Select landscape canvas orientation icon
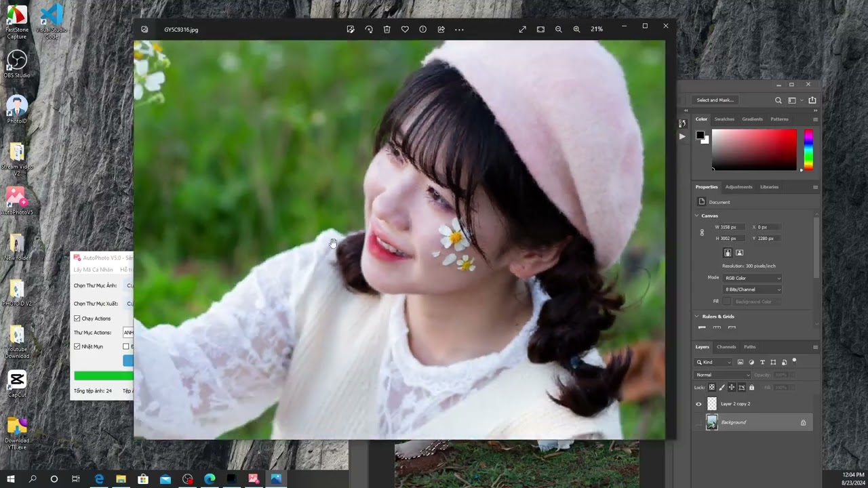Image resolution: width=868 pixels, height=488 pixels. pos(739,253)
